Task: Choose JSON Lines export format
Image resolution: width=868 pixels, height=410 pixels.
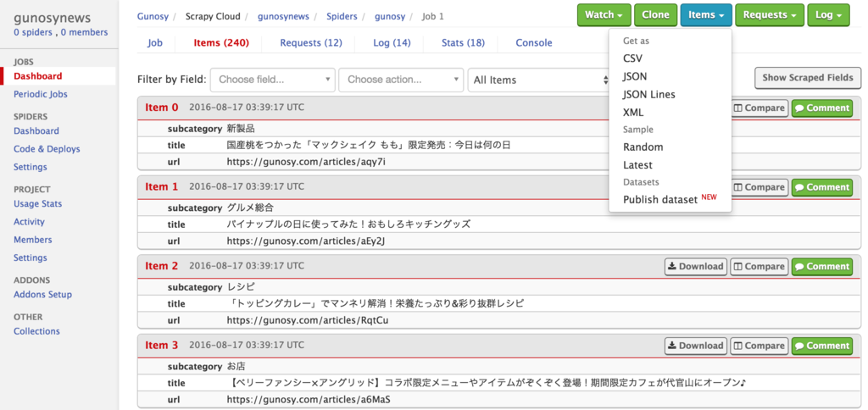Action: click(x=648, y=94)
